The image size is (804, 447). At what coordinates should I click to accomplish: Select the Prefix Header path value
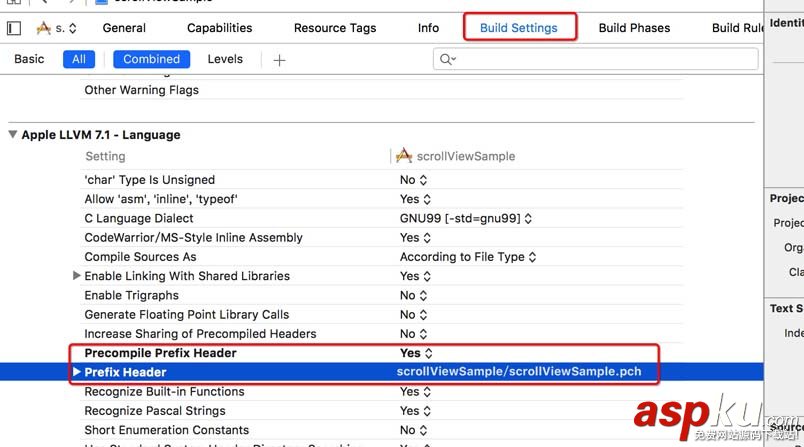coord(518,372)
